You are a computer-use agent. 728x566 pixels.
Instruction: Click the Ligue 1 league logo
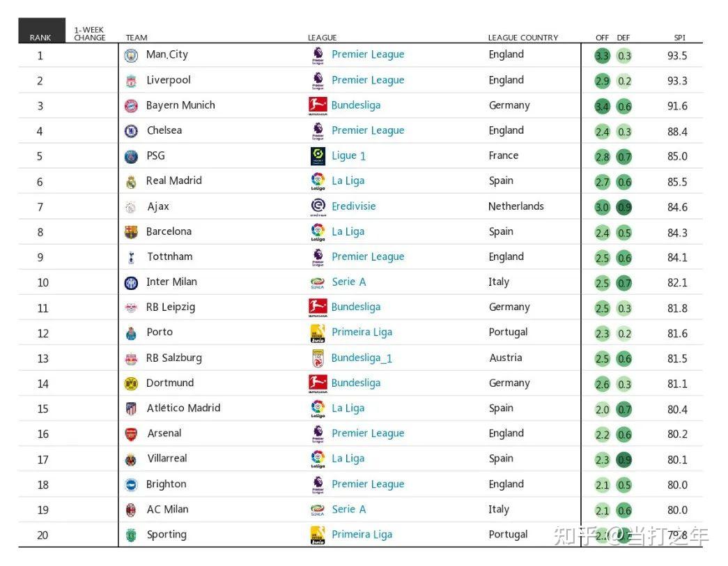point(318,156)
